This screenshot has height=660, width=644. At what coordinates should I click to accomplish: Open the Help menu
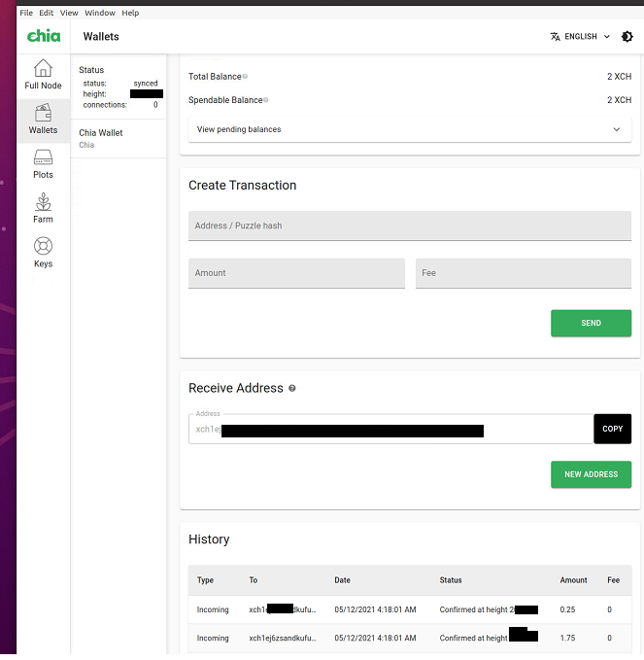[x=130, y=13]
